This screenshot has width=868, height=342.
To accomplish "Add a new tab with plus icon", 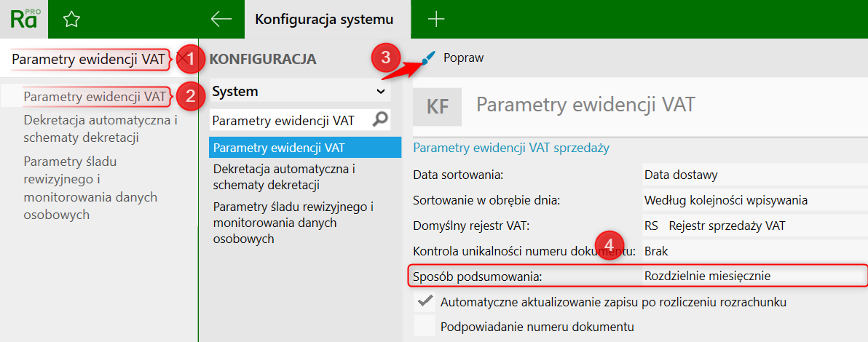I will (x=437, y=20).
